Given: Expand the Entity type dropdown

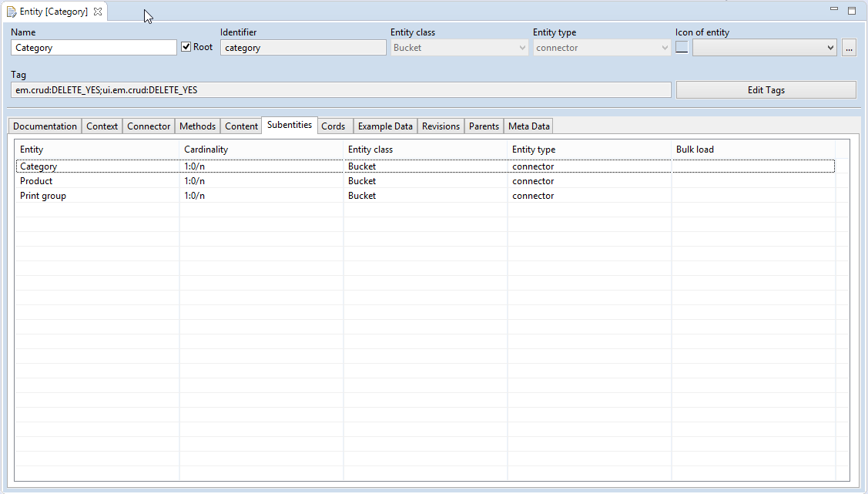Looking at the screenshot, I should 665,48.
